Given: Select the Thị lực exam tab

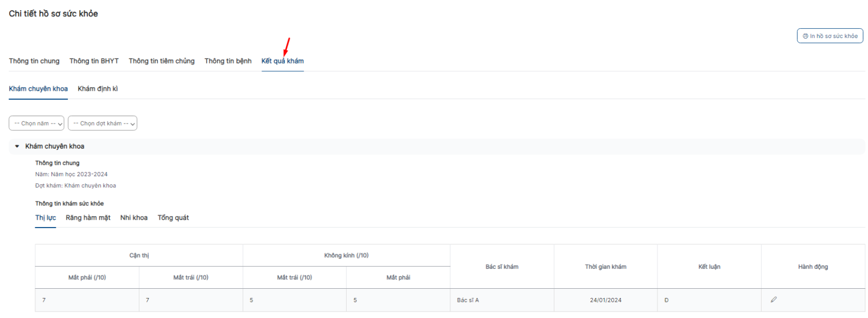Looking at the screenshot, I should (46, 218).
